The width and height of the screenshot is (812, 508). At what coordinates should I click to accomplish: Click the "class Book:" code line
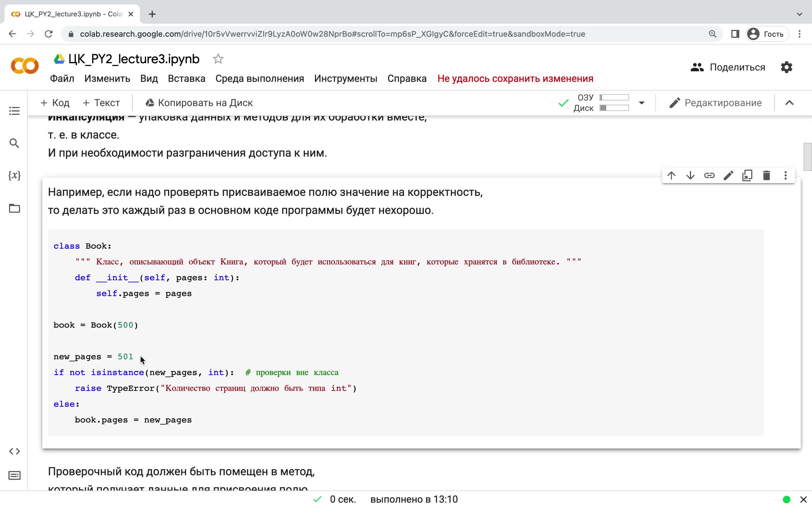tap(83, 246)
